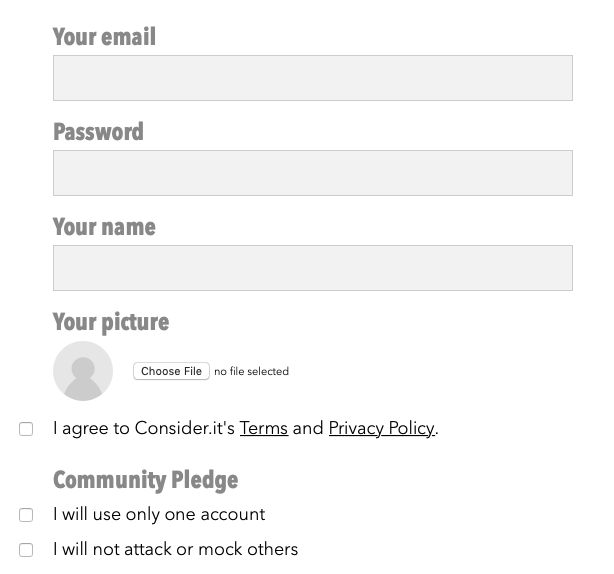Enable the 'not attack or mock others' checkbox
Image resolution: width=614 pixels, height=574 pixels.
[26, 550]
